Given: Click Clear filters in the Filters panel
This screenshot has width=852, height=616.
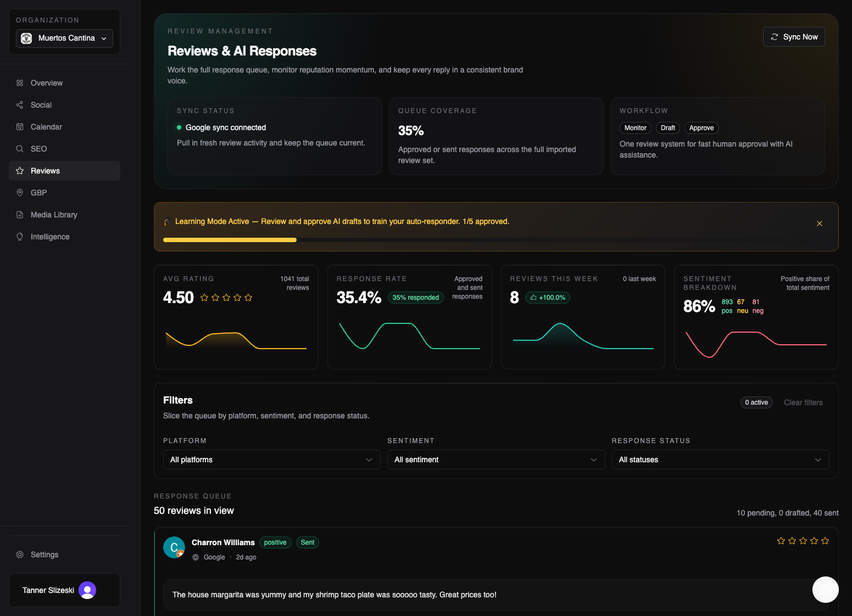Looking at the screenshot, I should [x=803, y=402].
